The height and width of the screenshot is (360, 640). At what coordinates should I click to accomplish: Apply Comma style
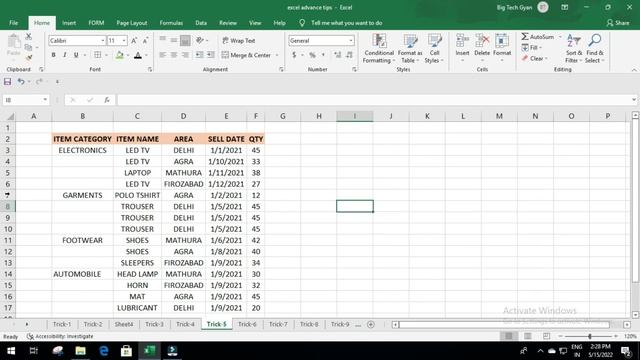pyautogui.click(x=323, y=55)
